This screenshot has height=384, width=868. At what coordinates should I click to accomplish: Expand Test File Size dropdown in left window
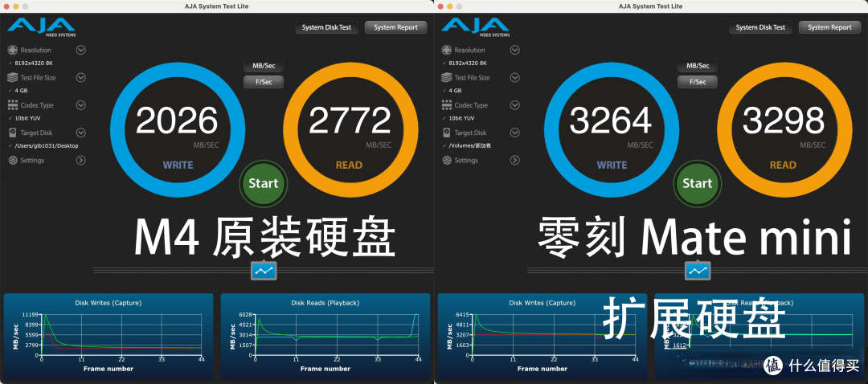pyautogui.click(x=81, y=77)
